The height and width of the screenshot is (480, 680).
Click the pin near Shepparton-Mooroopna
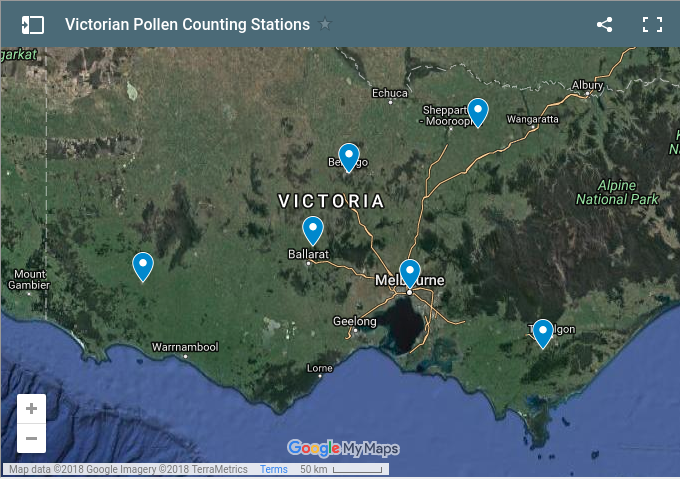(478, 111)
